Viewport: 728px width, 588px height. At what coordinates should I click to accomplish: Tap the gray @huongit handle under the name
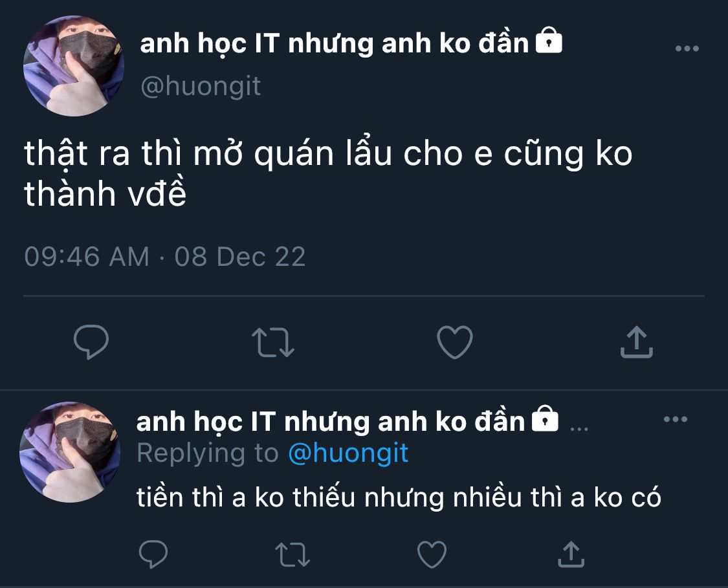[x=201, y=86]
